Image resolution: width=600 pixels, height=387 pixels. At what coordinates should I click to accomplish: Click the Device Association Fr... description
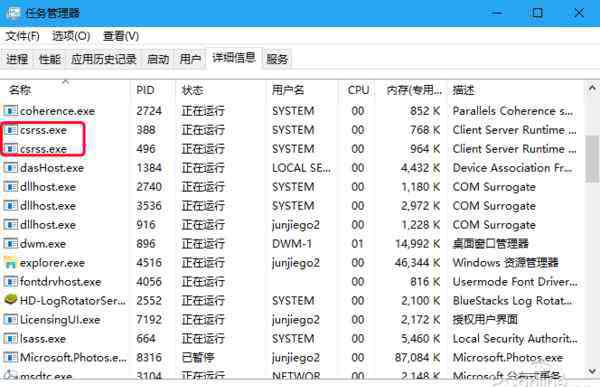[x=513, y=168]
